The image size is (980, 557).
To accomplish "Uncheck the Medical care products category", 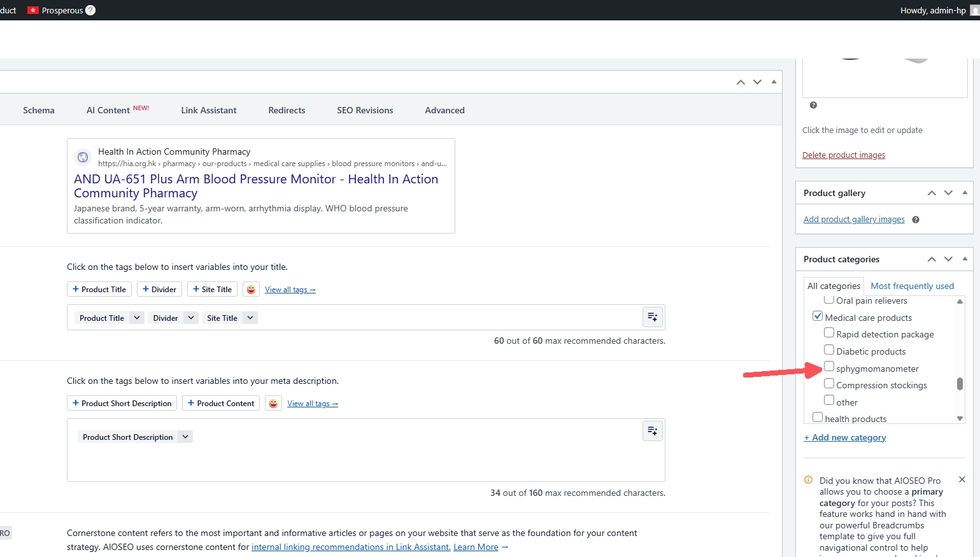I will click(x=818, y=316).
